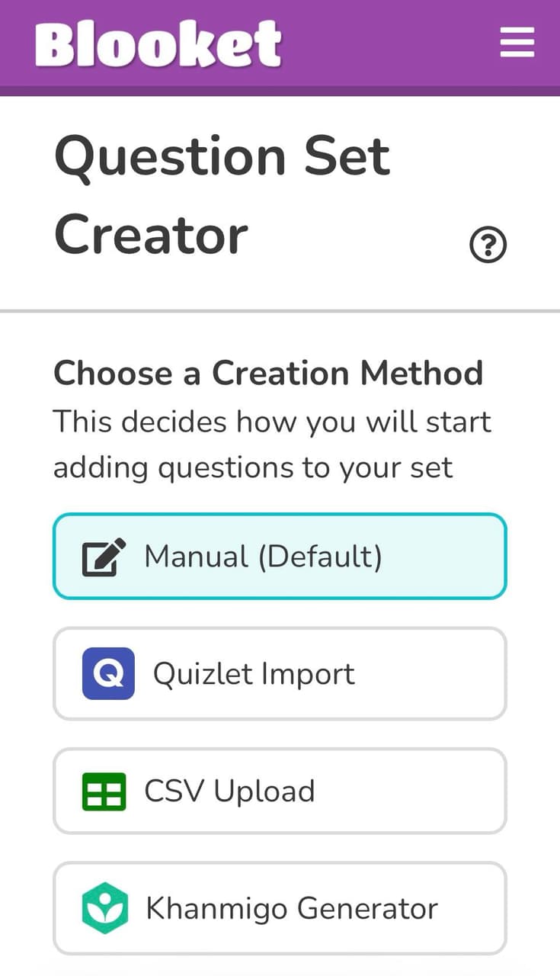Click the "Manual (Default)" label text
This screenshot has width=560, height=976.
click(263, 557)
